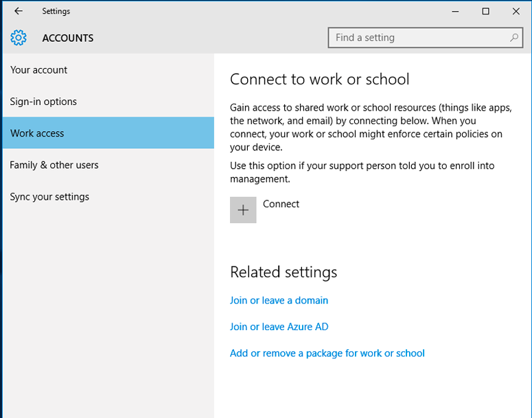Screen dimensions: 532x418
Task: Open the Your account section
Action: click(38, 70)
